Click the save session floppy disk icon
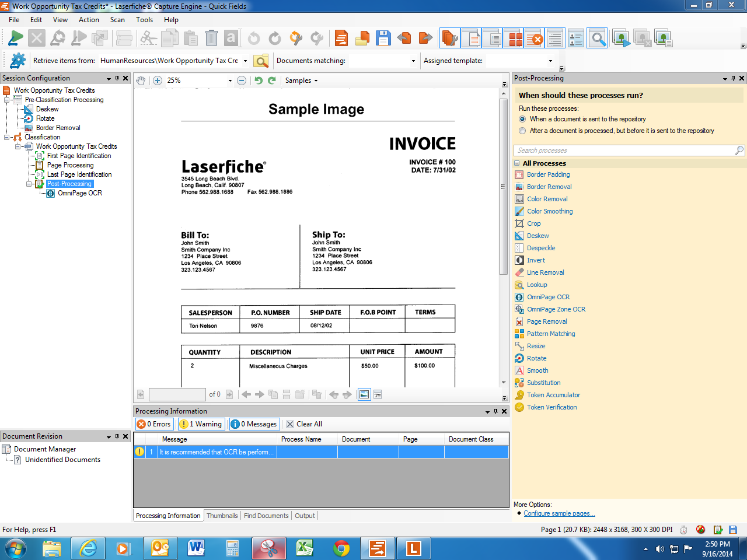747x560 pixels. click(383, 38)
